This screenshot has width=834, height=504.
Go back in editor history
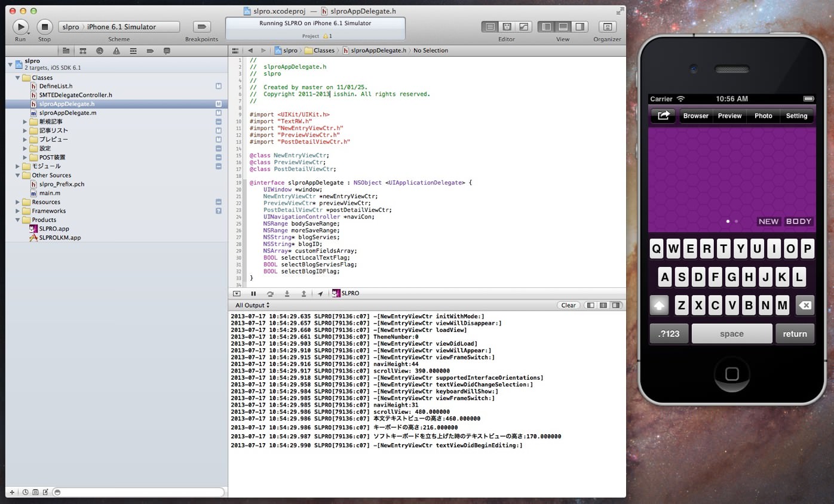250,51
